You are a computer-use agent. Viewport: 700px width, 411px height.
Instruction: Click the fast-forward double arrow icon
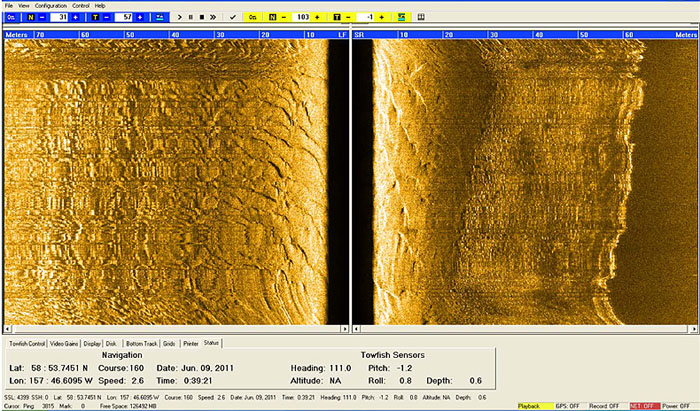click(x=213, y=17)
